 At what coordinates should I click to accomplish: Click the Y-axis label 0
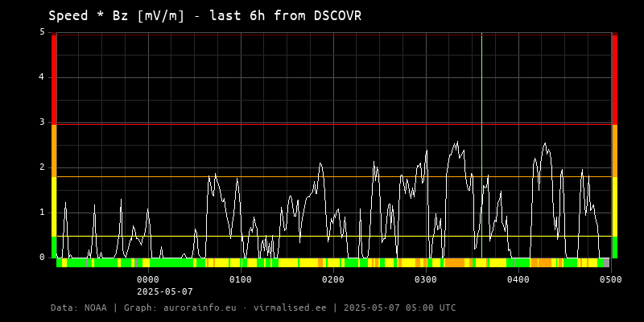(x=43, y=258)
